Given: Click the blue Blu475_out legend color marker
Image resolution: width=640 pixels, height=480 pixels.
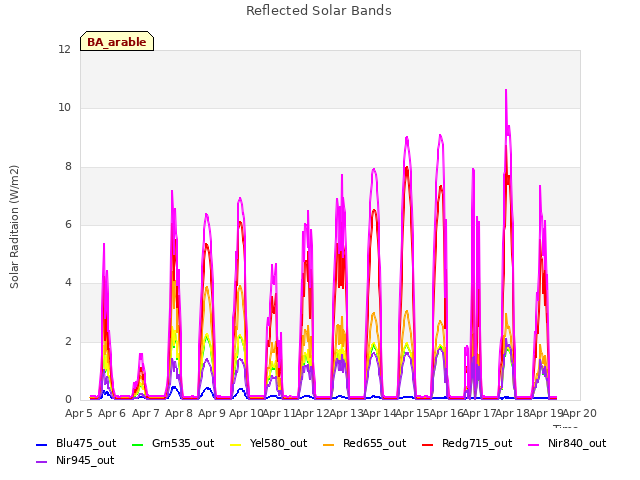Looking at the screenshot, I should click(42, 444).
